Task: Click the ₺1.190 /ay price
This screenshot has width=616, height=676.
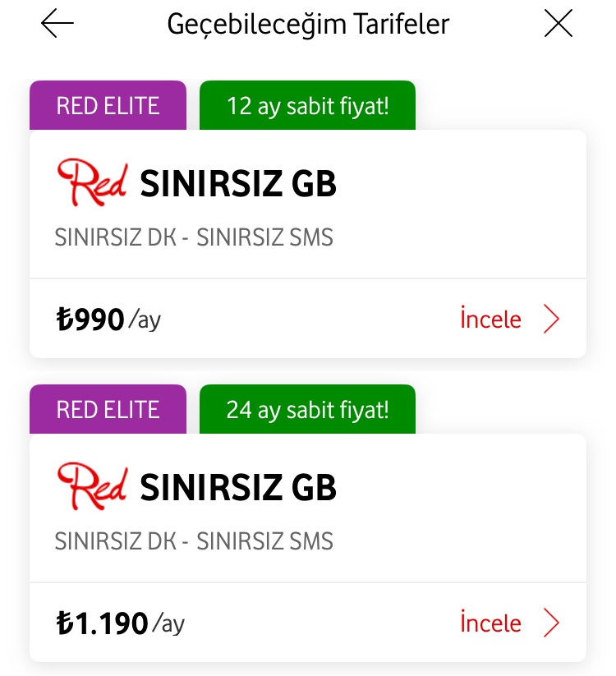Action: click(x=121, y=623)
